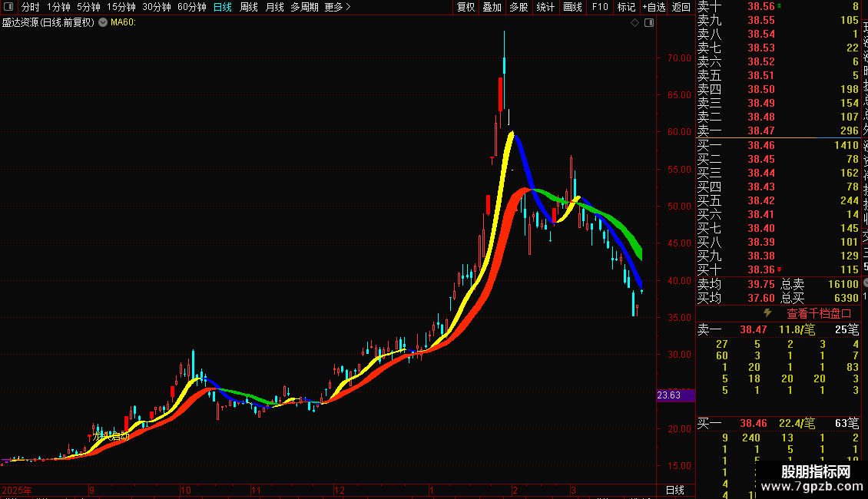Click the 卖一 queue header showing 25笔
This screenshot has width=868, height=499.
coord(778,329)
